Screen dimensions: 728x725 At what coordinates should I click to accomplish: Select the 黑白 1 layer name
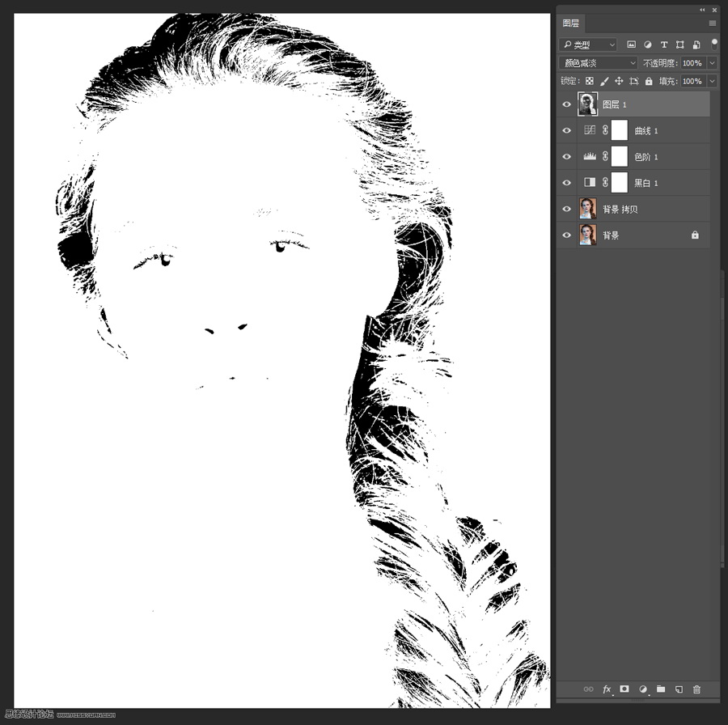[646, 183]
